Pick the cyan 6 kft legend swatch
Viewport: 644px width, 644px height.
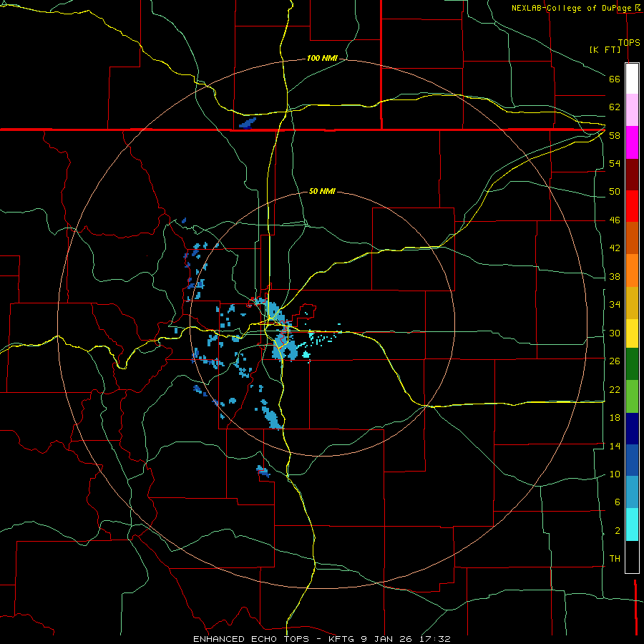[632, 525]
